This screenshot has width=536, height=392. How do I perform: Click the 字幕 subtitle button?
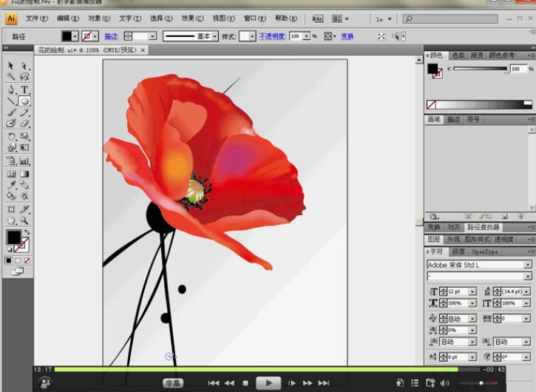click(173, 383)
